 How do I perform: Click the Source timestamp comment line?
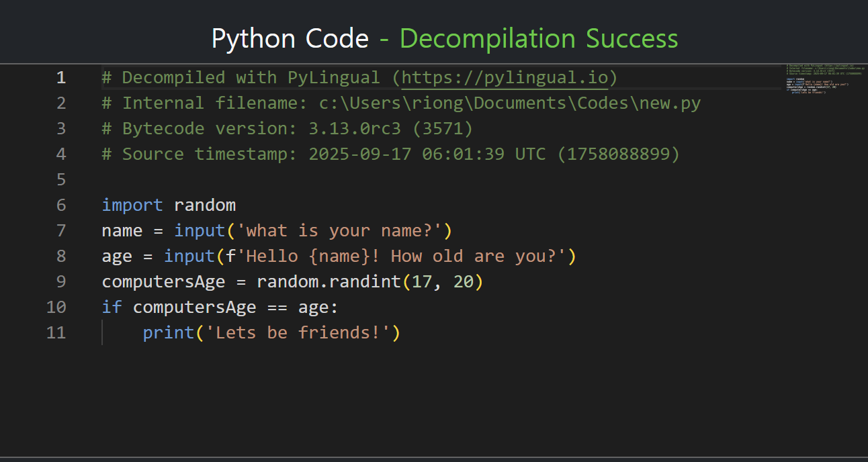click(x=390, y=154)
